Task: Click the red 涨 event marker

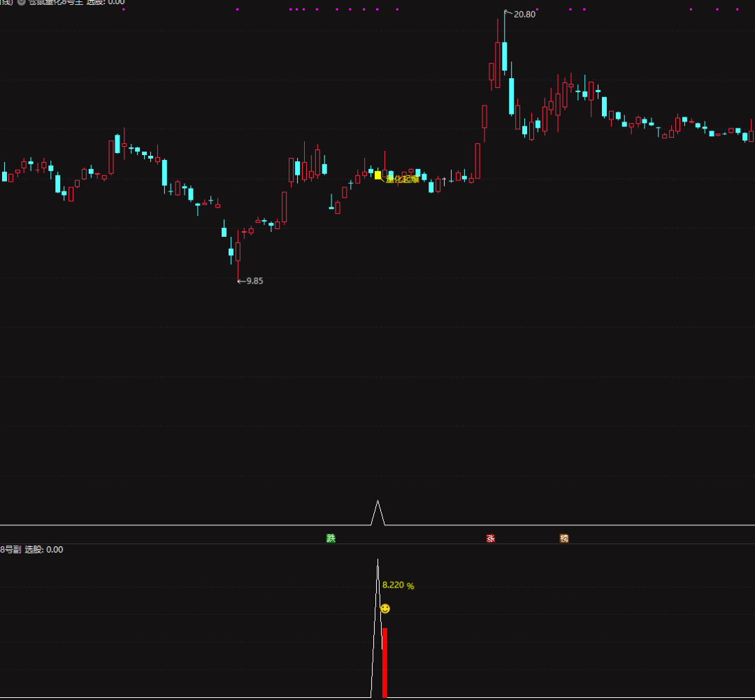Action: pos(491,539)
